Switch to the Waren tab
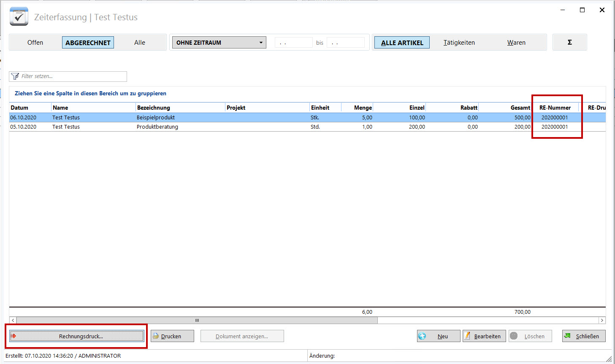This screenshot has width=615, height=364. 516,43
